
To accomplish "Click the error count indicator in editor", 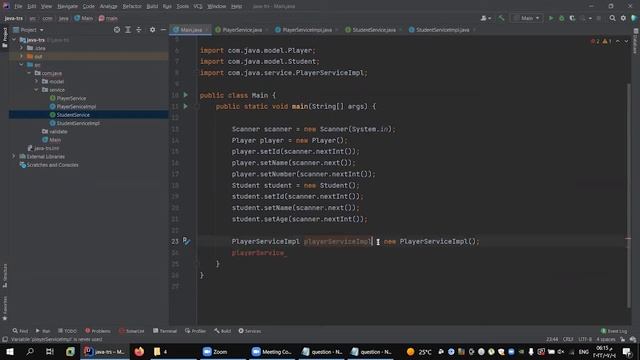I will pyautogui.click(x=595, y=41).
